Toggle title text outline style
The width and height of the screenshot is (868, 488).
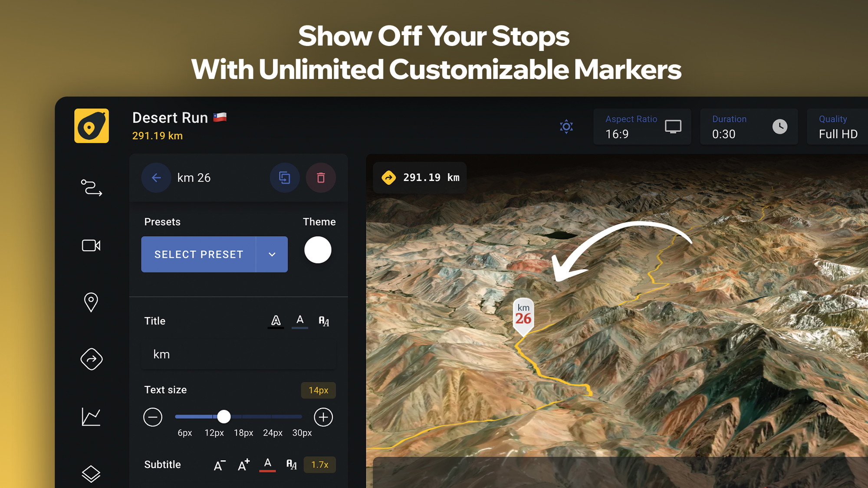point(276,321)
